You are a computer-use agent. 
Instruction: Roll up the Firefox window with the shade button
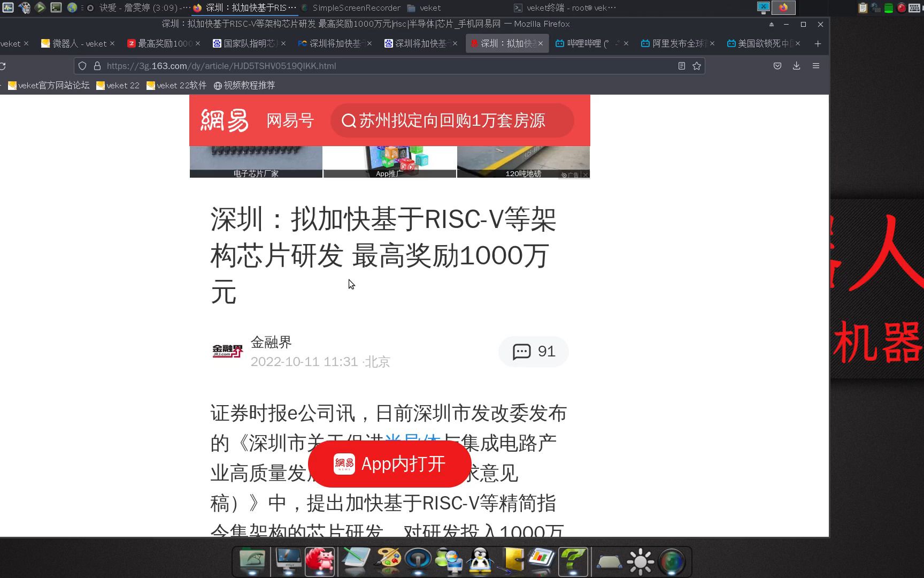(771, 24)
